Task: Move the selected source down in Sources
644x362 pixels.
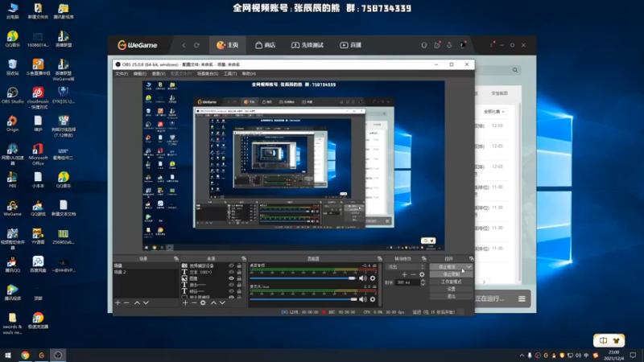Action: tap(222, 302)
